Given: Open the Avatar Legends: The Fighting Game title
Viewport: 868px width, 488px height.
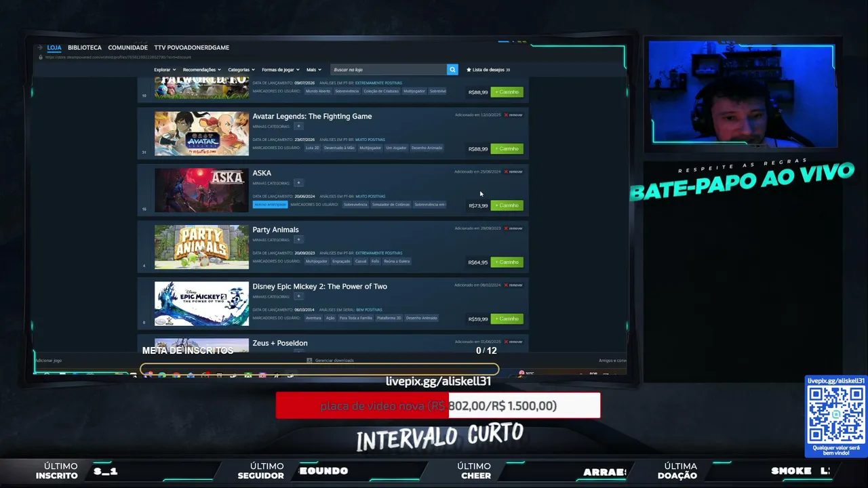Looking at the screenshot, I should [x=312, y=117].
